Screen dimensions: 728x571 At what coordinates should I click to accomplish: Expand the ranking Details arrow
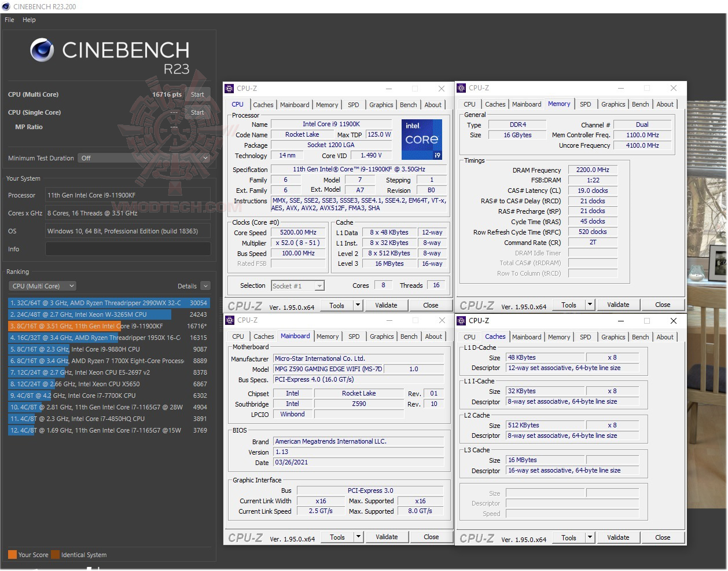coord(205,286)
